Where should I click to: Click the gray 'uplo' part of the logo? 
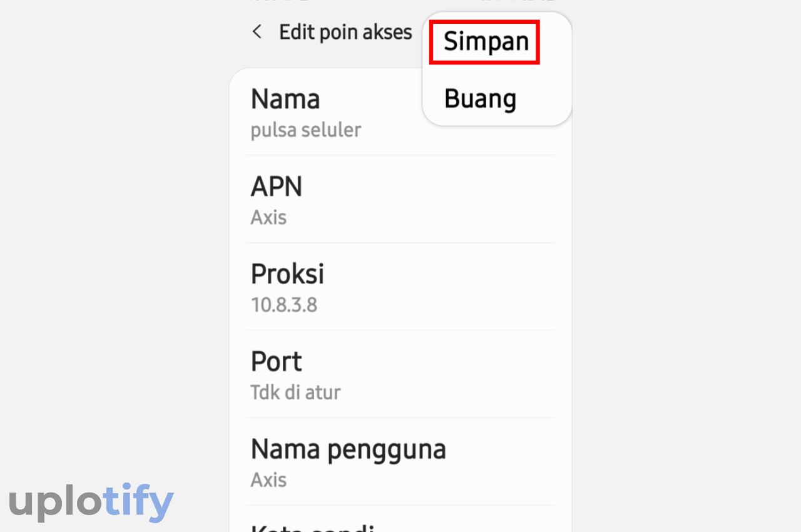coord(56,503)
